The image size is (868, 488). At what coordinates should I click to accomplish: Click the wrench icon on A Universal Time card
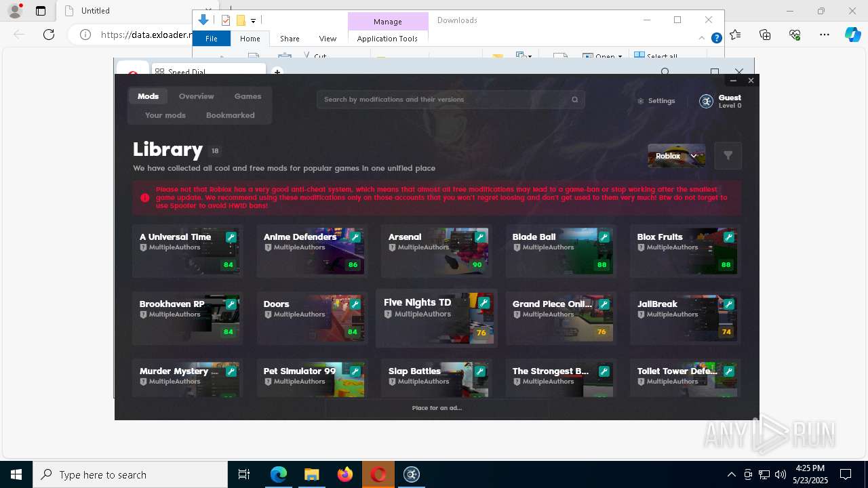(x=231, y=237)
